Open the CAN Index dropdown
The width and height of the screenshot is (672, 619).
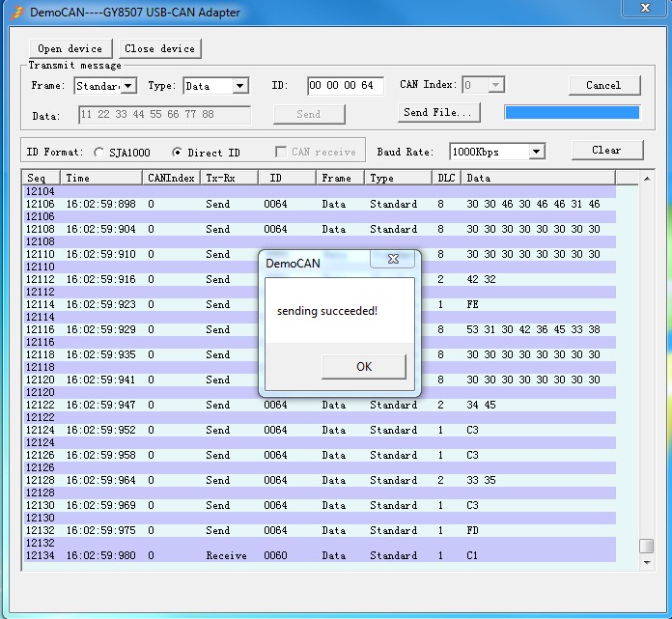tap(495, 85)
